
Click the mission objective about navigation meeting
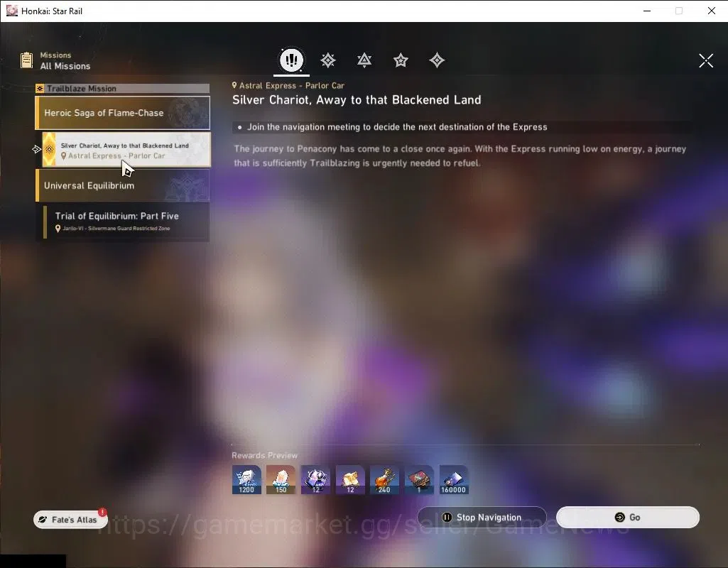[397, 127]
